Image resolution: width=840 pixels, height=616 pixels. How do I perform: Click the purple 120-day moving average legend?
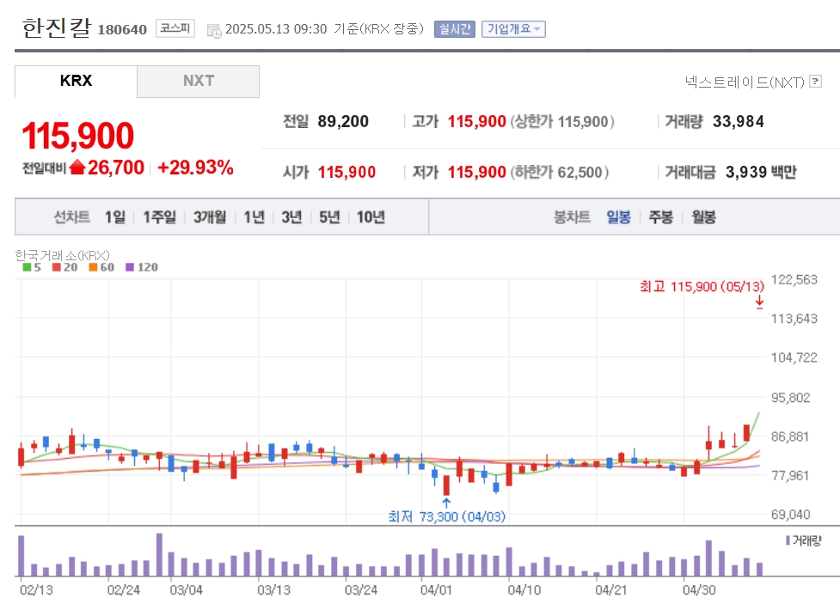(x=141, y=267)
